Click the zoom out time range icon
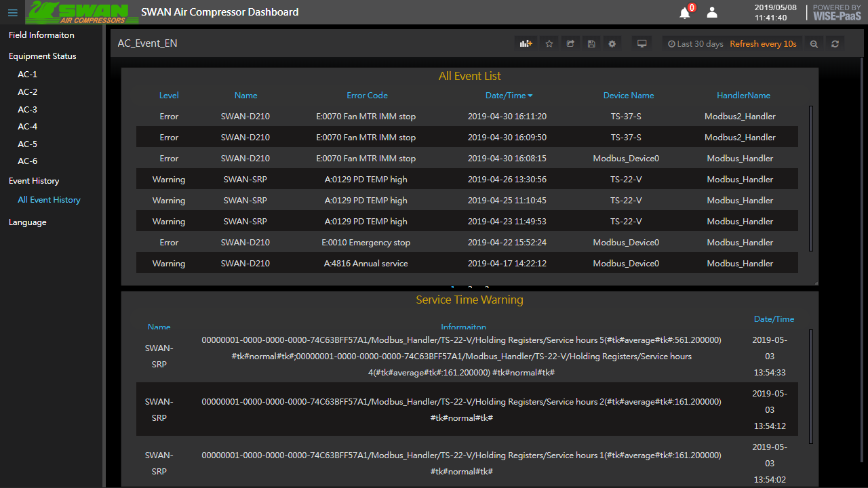The image size is (868, 488). point(814,43)
